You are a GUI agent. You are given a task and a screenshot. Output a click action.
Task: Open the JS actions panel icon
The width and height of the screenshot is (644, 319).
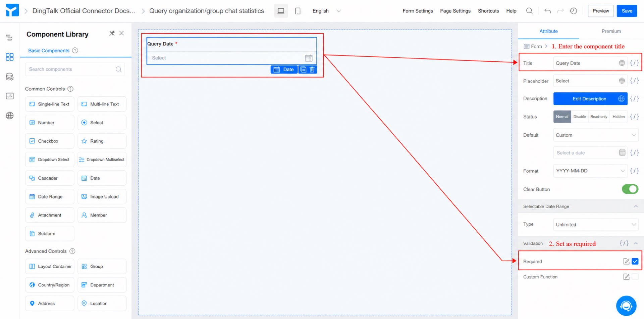pos(10,96)
